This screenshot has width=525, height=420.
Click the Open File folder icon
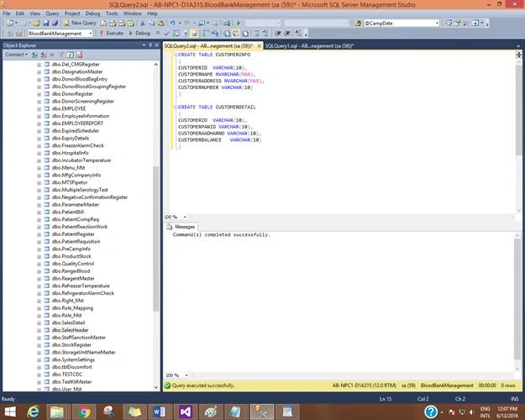coord(36,24)
